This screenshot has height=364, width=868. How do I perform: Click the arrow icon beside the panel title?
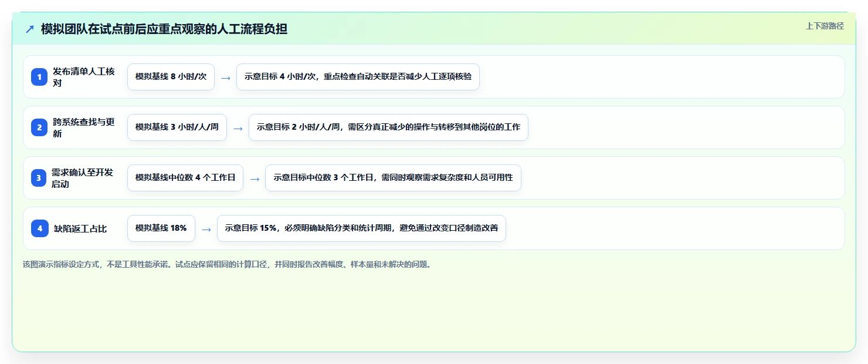click(x=30, y=29)
